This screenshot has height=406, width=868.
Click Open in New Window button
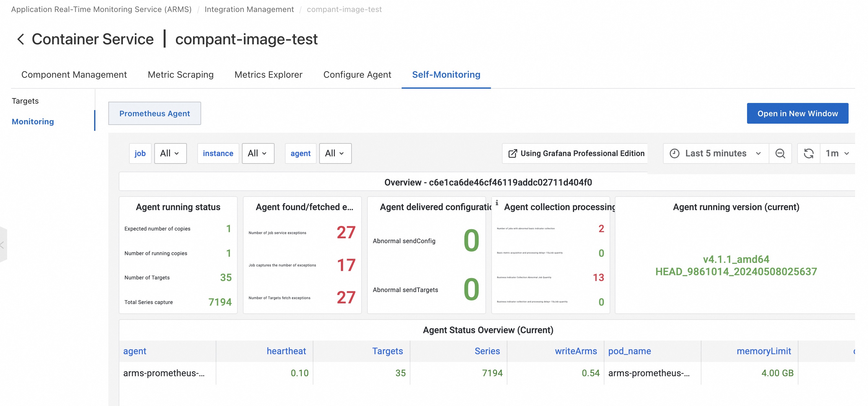pyautogui.click(x=797, y=113)
